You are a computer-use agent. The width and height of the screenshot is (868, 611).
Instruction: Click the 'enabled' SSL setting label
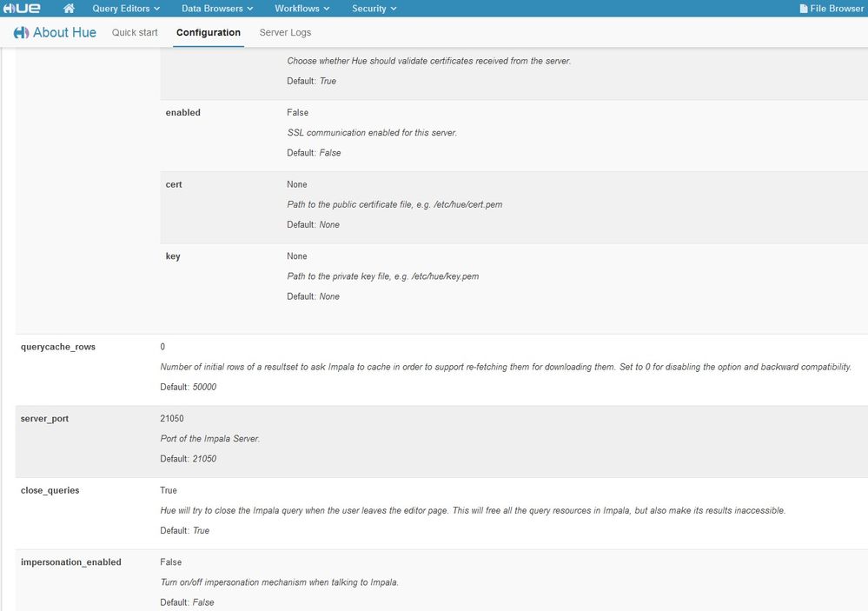182,113
